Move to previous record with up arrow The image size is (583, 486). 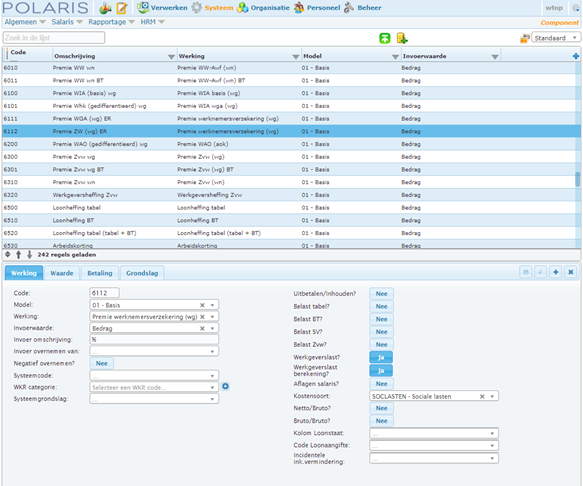pyautogui.click(x=18, y=254)
